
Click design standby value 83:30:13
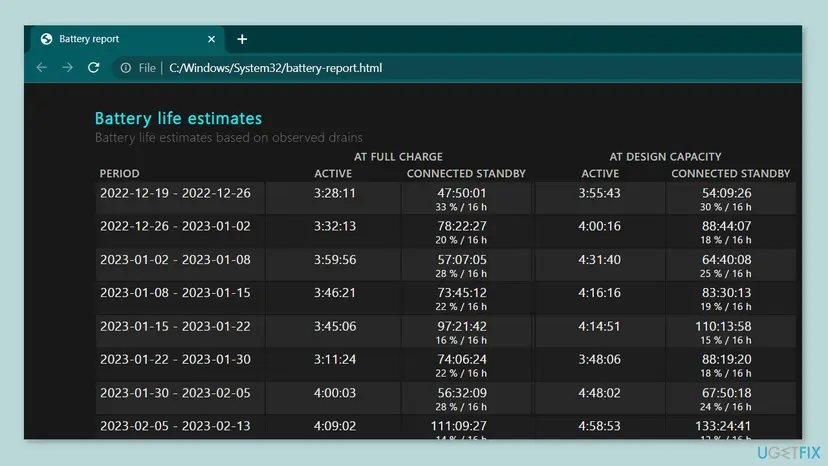[x=727, y=293]
